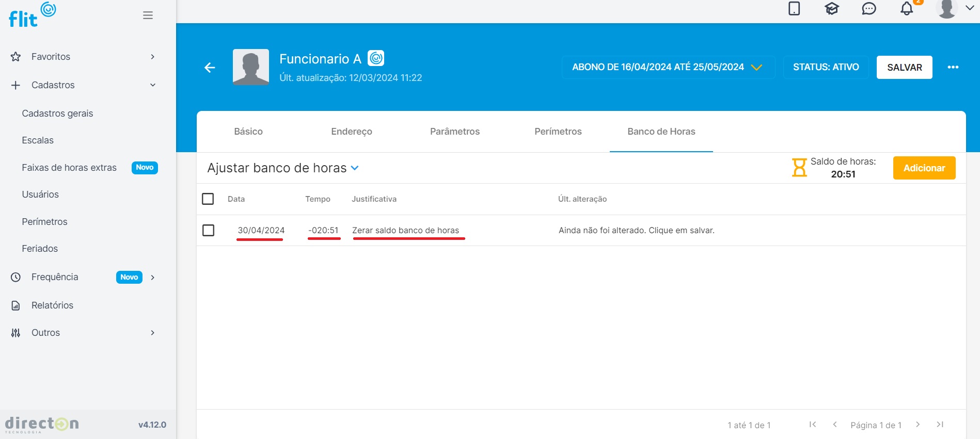Click the user avatar in top bar

pyautogui.click(x=947, y=9)
